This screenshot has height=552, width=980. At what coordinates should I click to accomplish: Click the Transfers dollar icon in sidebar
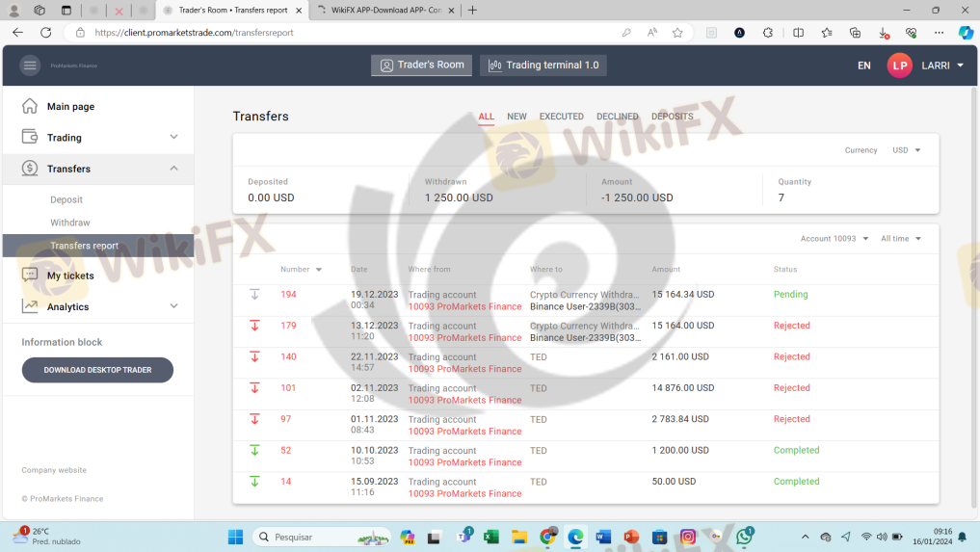point(29,169)
